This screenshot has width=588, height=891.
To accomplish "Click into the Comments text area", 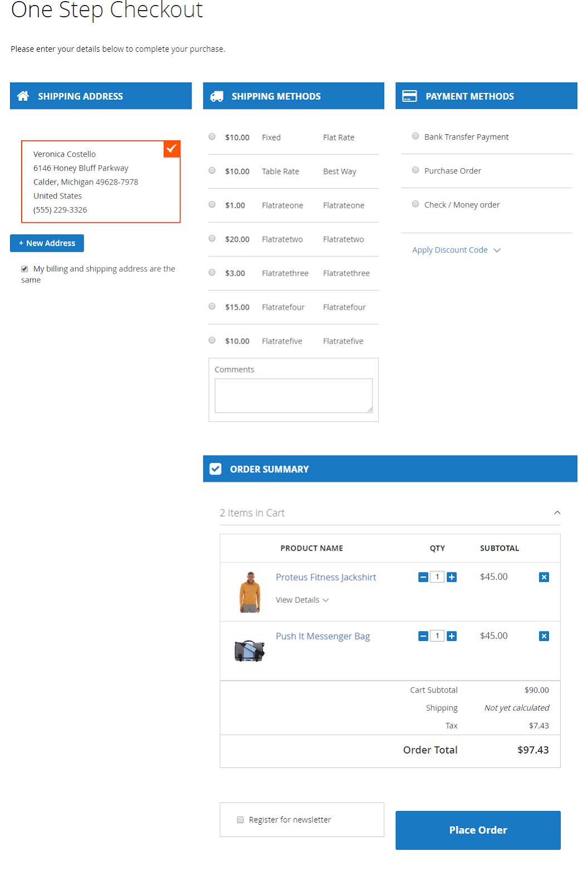I will (x=293, y=396).
